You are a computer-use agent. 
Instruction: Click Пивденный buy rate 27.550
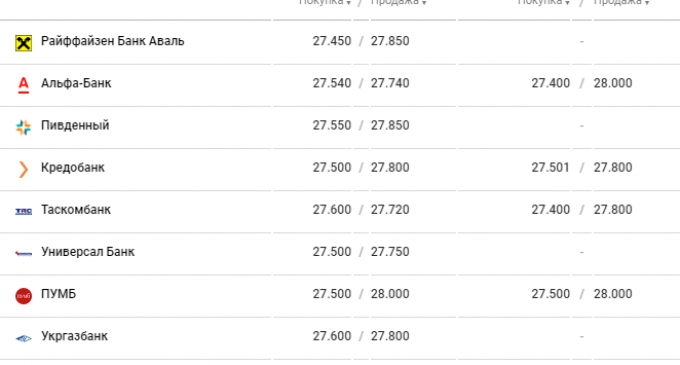coord(332,125)
